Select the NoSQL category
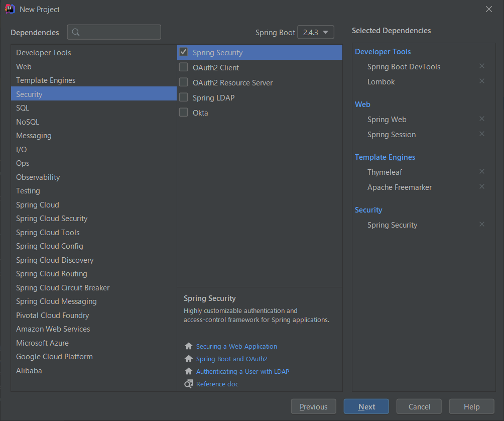Screen dimensions: 504x421 [94, 122]
